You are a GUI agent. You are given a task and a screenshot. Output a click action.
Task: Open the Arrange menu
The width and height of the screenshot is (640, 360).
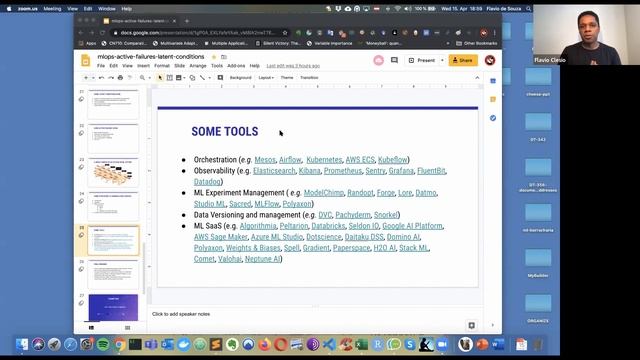[x=198, y=66]
